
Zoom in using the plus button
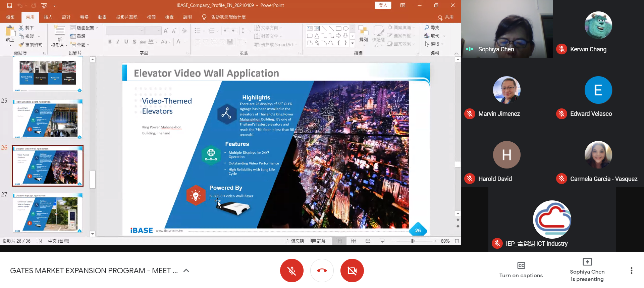[x=435, y=241]
